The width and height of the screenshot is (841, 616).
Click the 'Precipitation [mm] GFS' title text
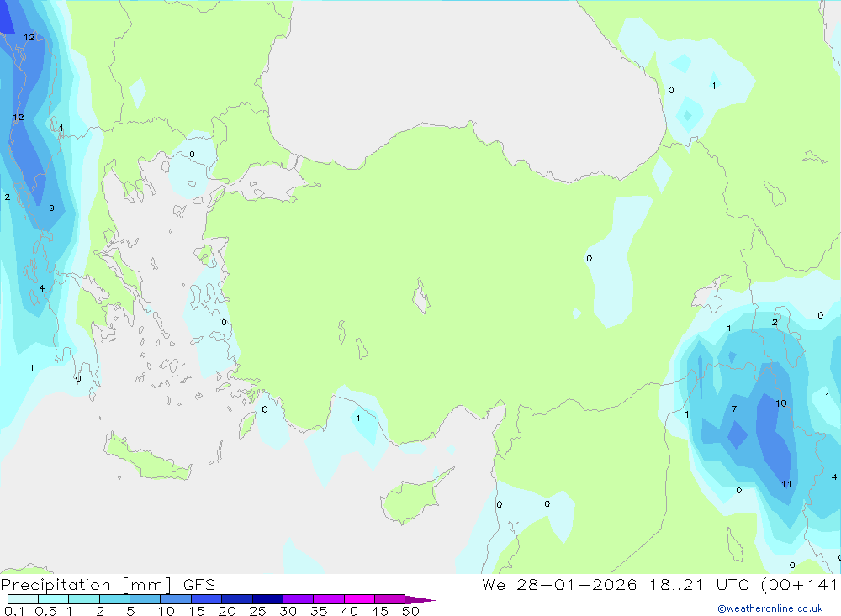pos(108,585)
